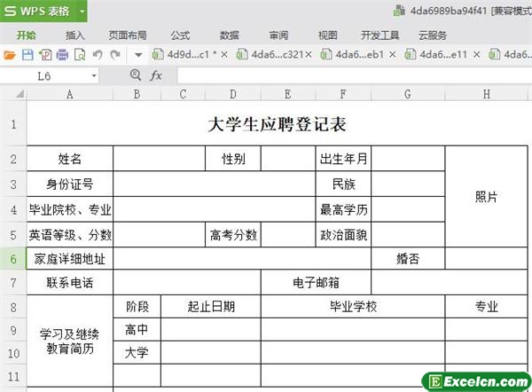
Task: Open the 页面布局 ribbon tab
Action: coord(128,35)
